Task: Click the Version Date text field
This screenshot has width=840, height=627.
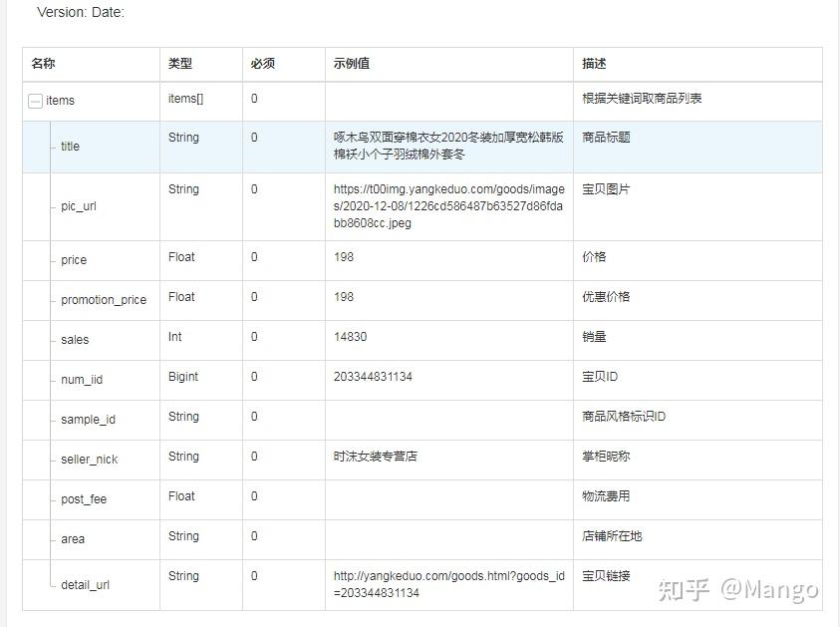Action: [x=80, y=12]
